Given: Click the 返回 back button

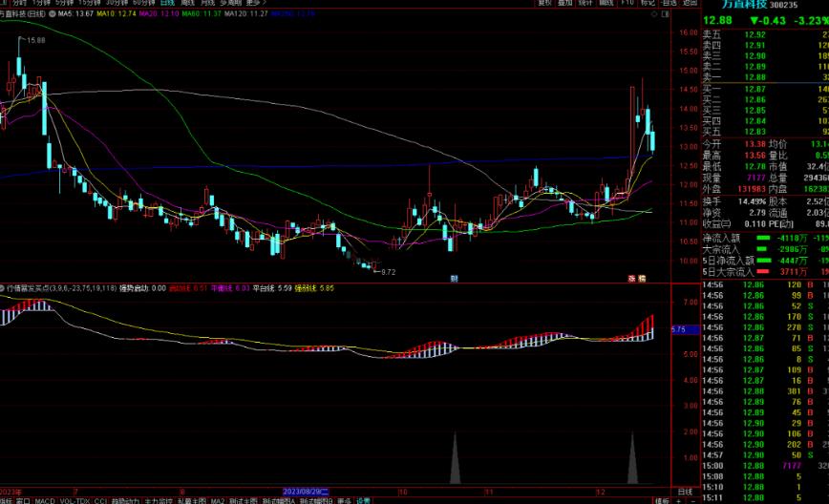Looking at the screenshot, I should click(690, 3).
